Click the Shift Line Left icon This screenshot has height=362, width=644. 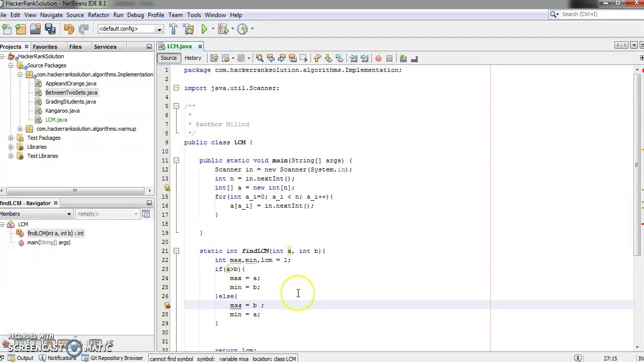[353, 58]
